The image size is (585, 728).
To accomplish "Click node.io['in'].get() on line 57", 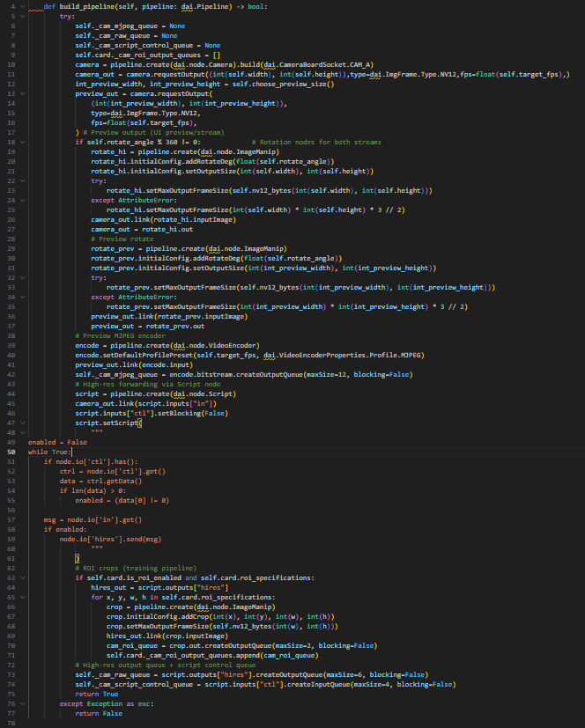I will [105, 520].
